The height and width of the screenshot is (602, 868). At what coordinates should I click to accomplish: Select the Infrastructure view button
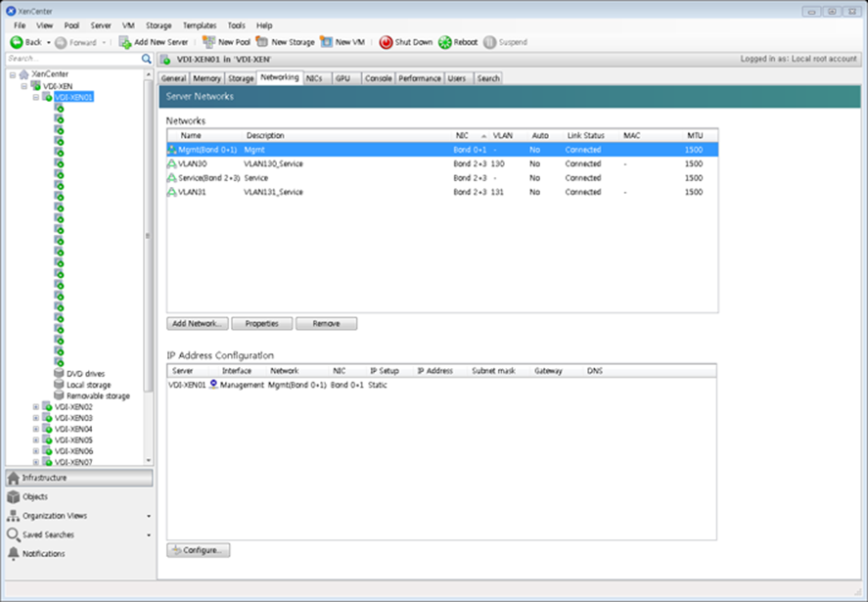pos(79,478)
